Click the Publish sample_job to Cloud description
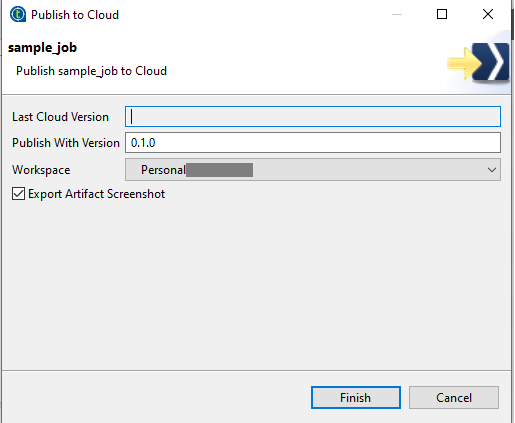515x423 pixels. [x=91, y=71]
